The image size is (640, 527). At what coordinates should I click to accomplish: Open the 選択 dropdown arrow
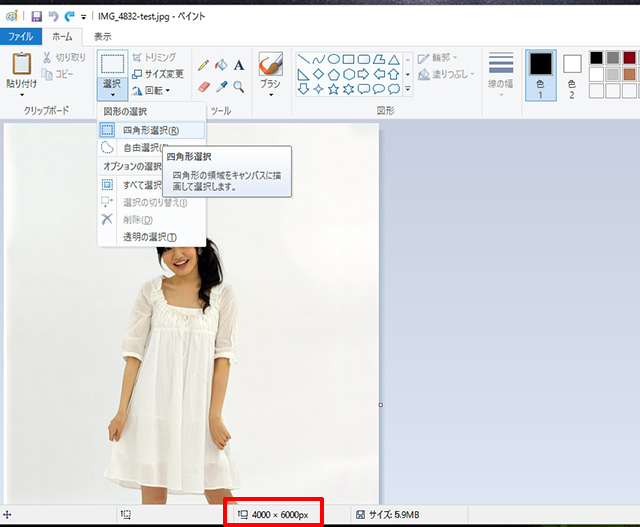[112, 95]
